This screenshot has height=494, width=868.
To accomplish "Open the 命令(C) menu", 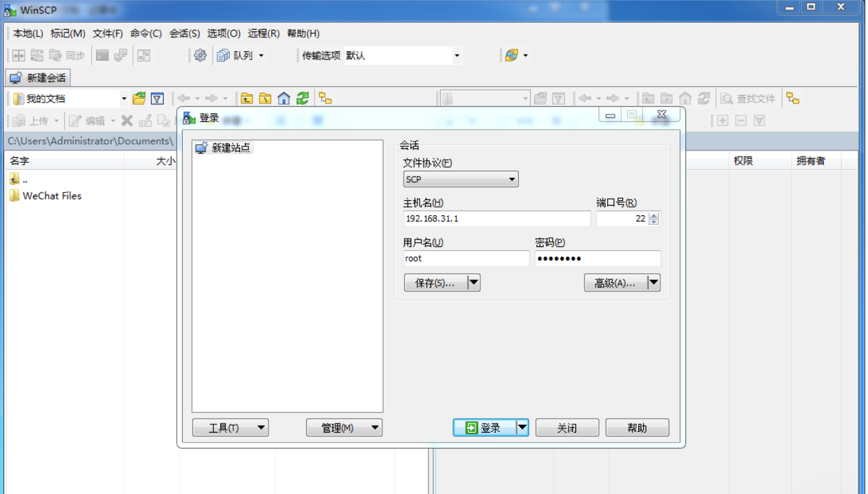I will (146, 33).
